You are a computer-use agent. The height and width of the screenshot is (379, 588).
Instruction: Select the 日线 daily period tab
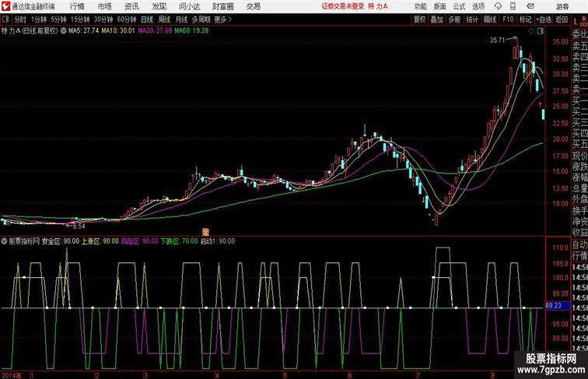147,19
